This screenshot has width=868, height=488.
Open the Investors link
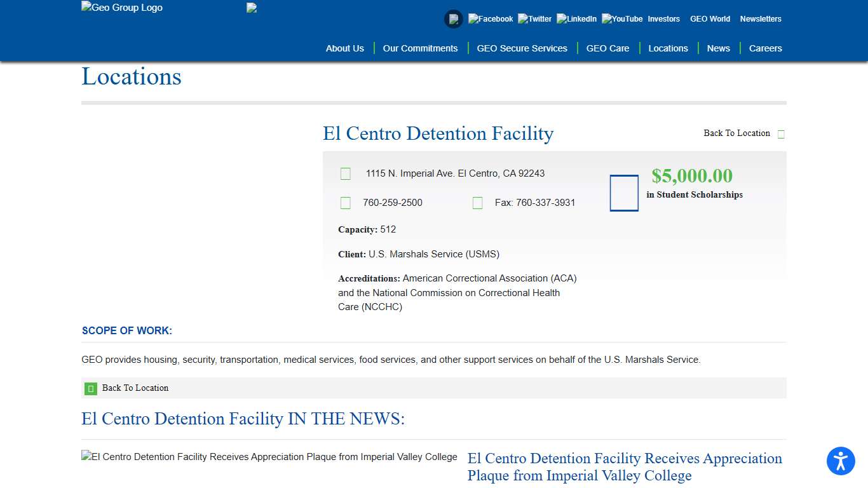click(663, 19)
